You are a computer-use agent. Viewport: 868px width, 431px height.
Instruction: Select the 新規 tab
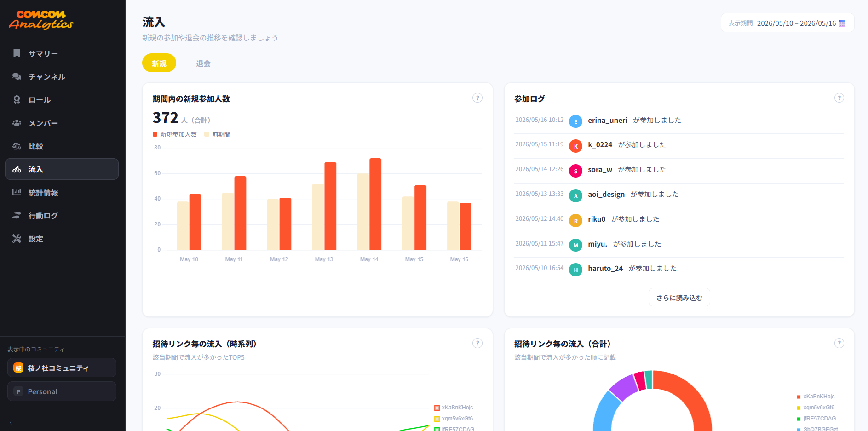159,63
